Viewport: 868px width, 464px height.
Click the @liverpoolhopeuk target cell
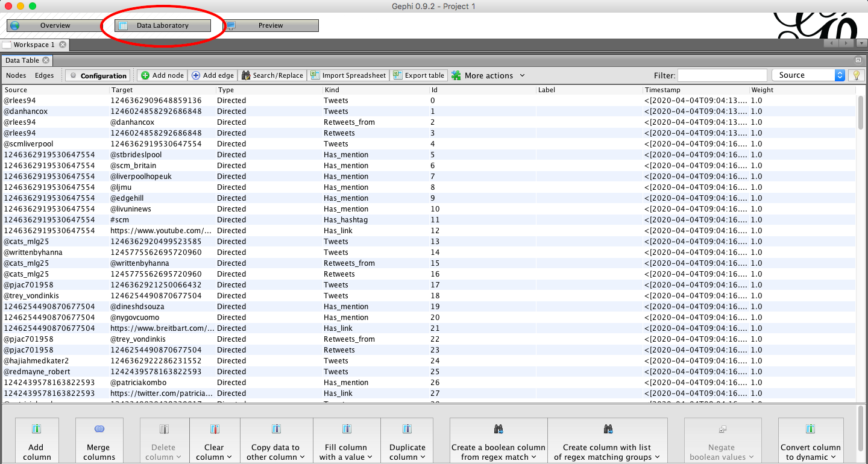pyautogui.click(x=162, y=177)
